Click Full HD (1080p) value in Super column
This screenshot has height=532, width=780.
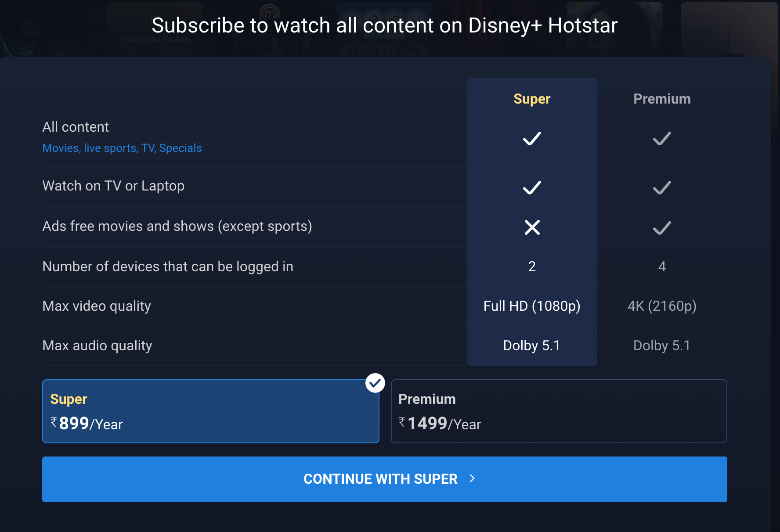point(532,306)
